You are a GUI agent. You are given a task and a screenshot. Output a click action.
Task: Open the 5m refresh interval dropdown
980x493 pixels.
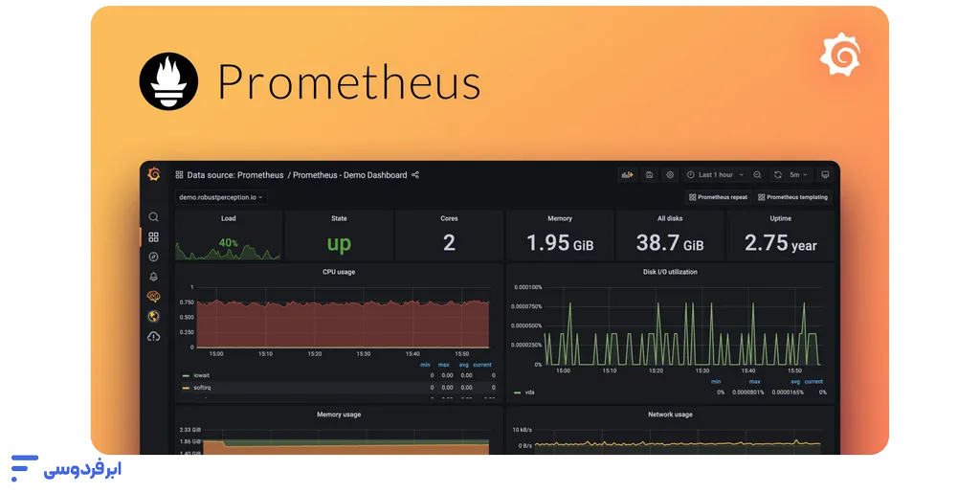pyautogui.click(x=798, y=175)
